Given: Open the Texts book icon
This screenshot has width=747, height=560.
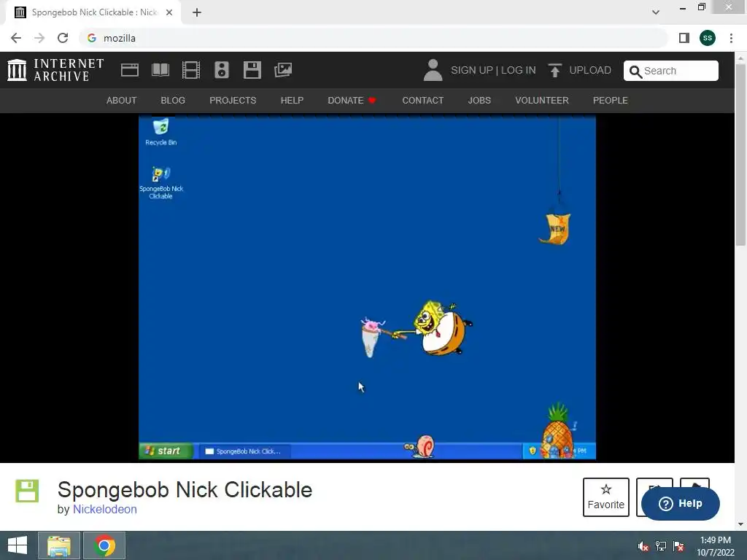Looking at the screenshot, I should pos(160,70).
